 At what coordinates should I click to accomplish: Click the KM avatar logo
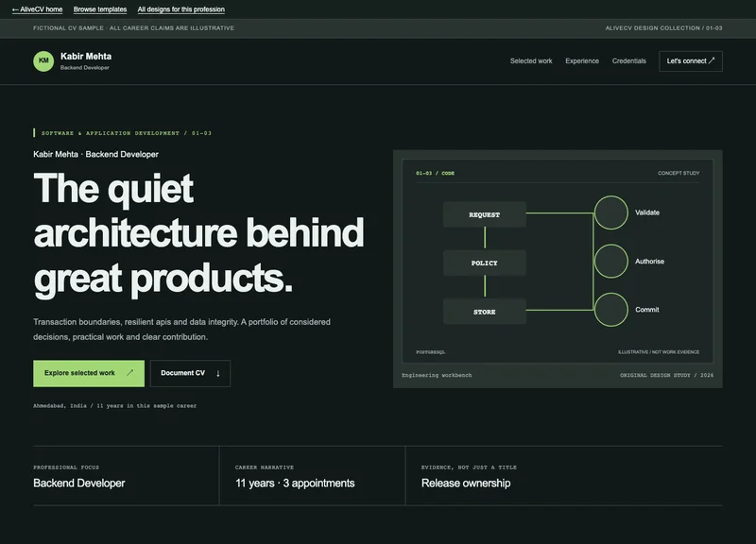click(x=43, y=61)
